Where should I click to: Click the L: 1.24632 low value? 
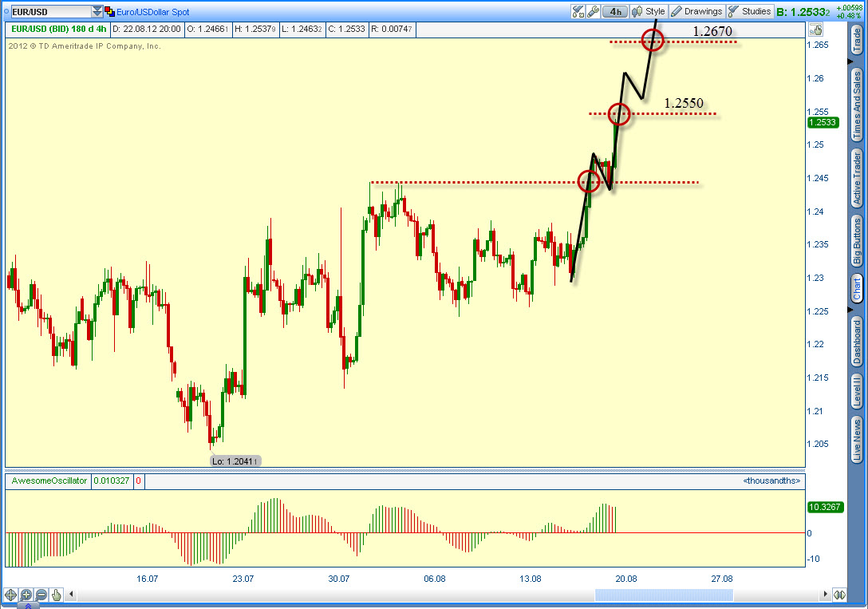tap(302, 30)
